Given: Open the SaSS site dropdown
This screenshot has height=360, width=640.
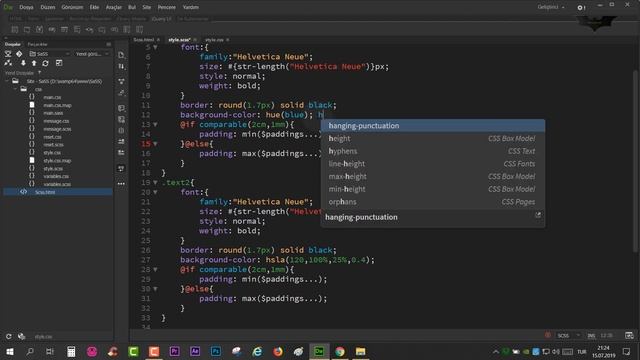Looking at the screenshot, I should pyautogui.click(x=49, y=54).
